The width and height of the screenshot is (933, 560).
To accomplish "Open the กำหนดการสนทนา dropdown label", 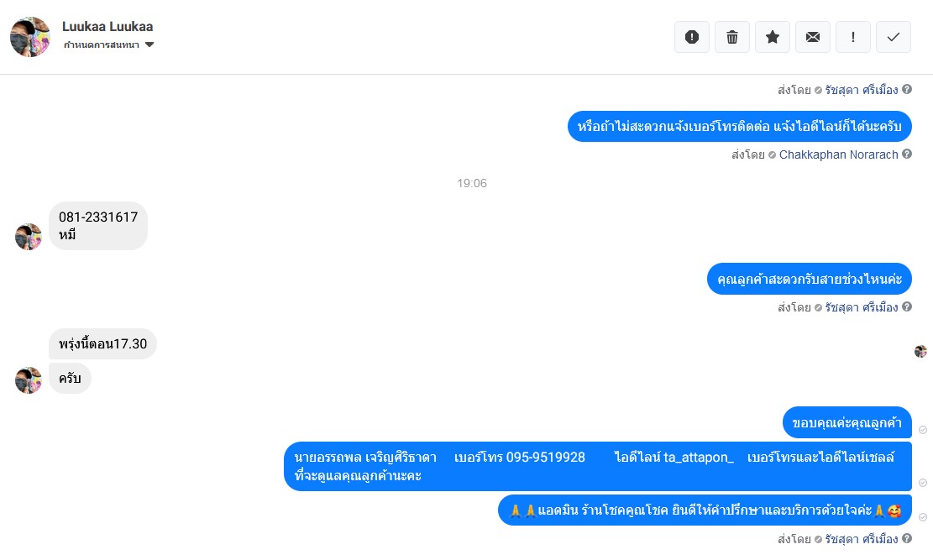I will point(101,44).
